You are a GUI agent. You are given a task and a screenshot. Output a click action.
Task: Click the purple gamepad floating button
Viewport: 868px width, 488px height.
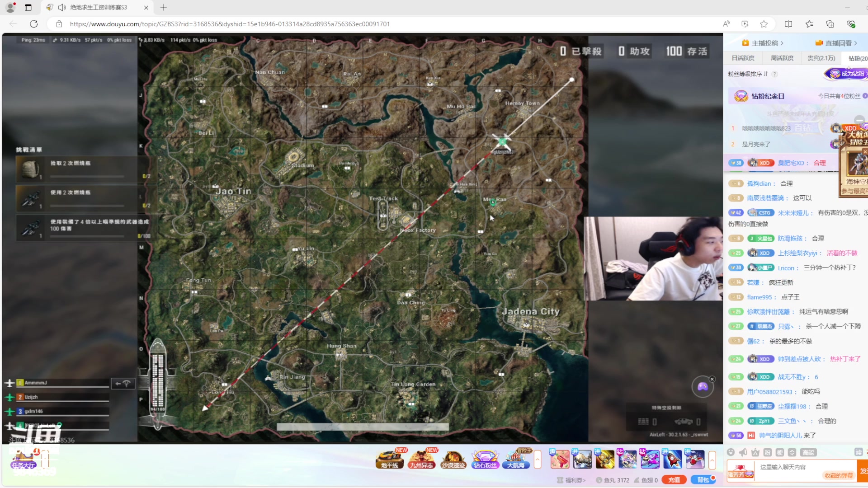click(703, 387)
